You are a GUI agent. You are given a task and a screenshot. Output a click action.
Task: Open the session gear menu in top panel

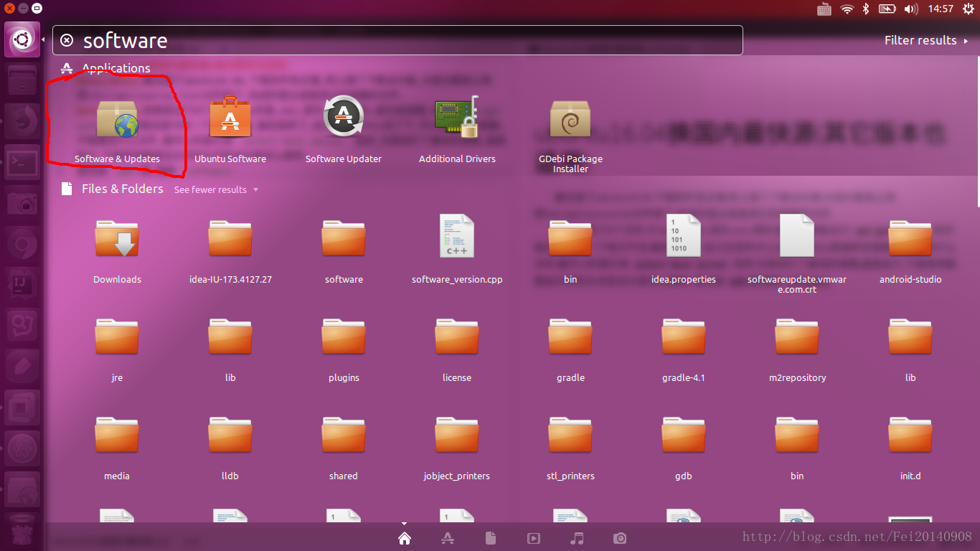[969, 9]
